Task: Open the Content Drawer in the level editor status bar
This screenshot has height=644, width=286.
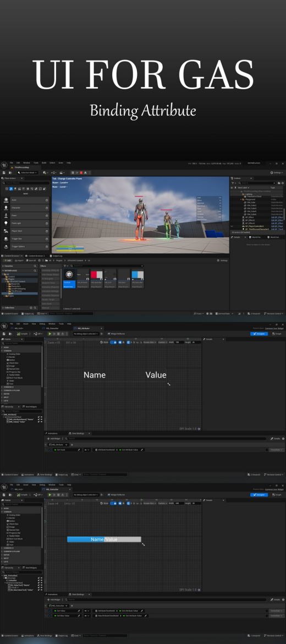Action: tap(11, 313)
